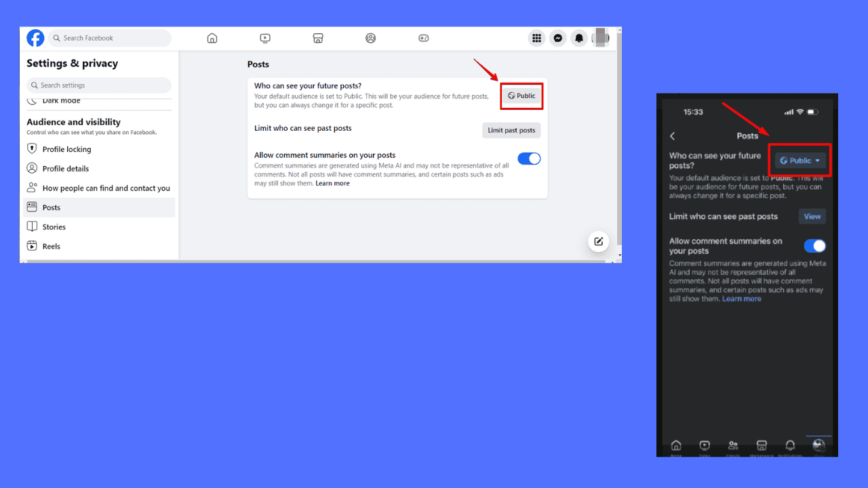
Task: Tap Notifications in the mobile bottom bar
Action: pos(790,447)
